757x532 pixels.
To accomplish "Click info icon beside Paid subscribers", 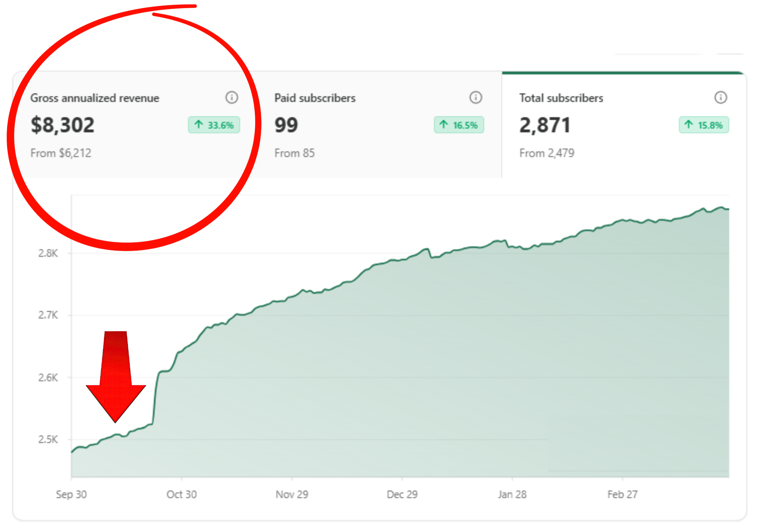I will point(476,98).
